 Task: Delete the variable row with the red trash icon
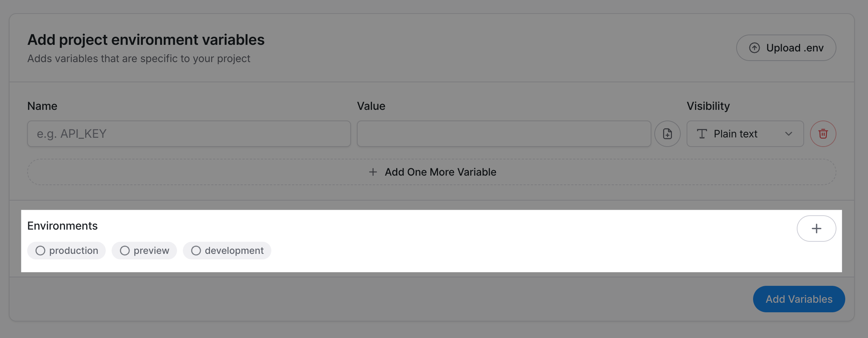coord(823,134)
